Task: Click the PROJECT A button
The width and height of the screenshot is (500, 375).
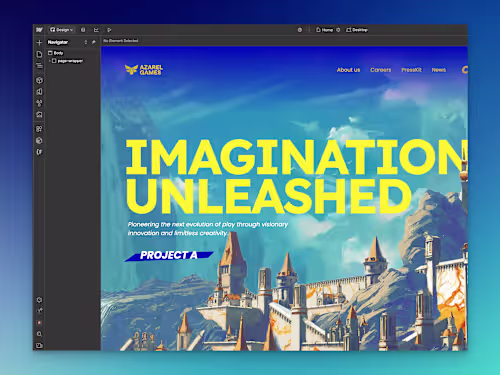Action: [169, 256]
